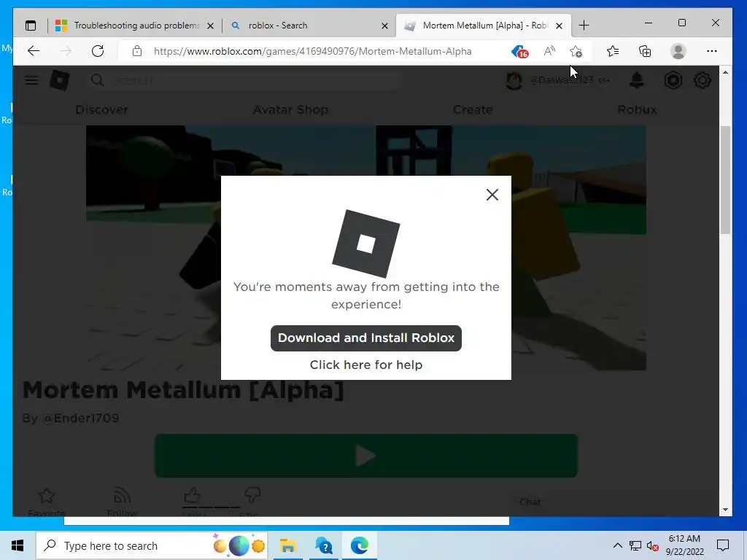Viewport: 747px width, 560px height.
Task: Activate Read aloud icon
Action: (x=549, y=51)
